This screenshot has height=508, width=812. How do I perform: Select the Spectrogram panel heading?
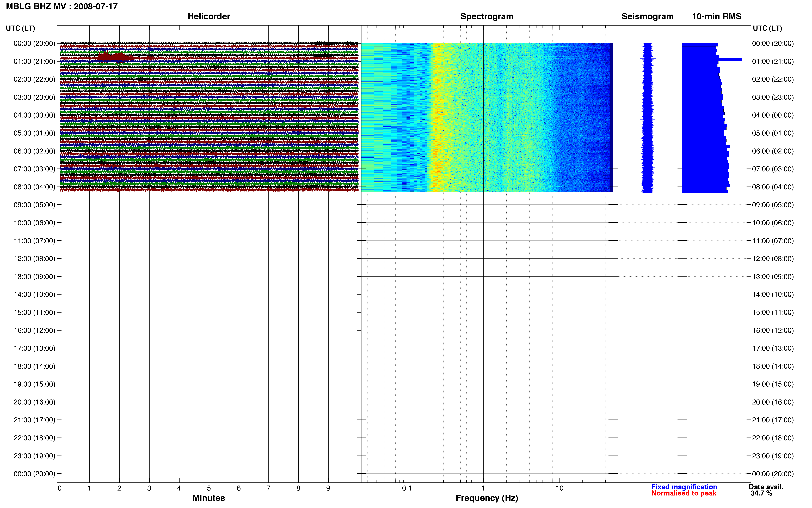pyautogui.click(x=487, y=16)
